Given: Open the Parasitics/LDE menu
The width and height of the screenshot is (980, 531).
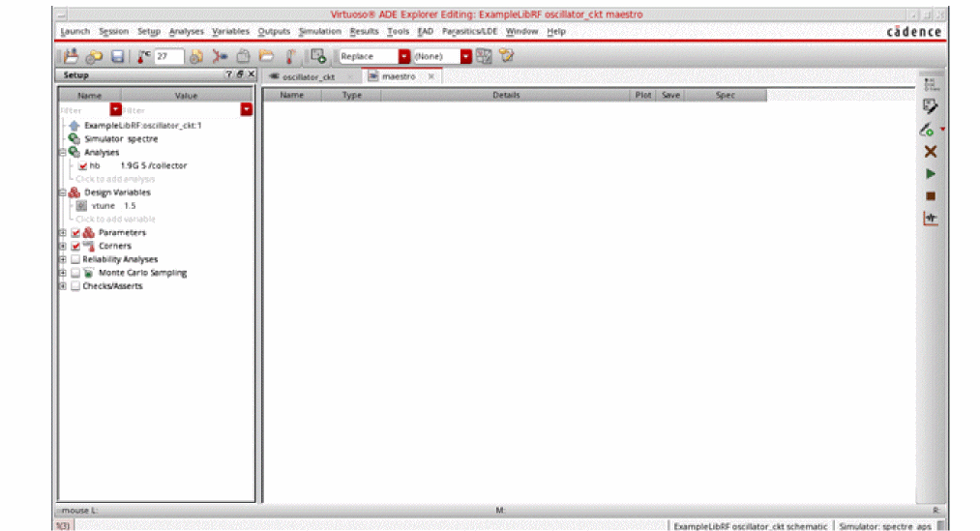Looking at the screenshot, I should (x=469, y=31).
